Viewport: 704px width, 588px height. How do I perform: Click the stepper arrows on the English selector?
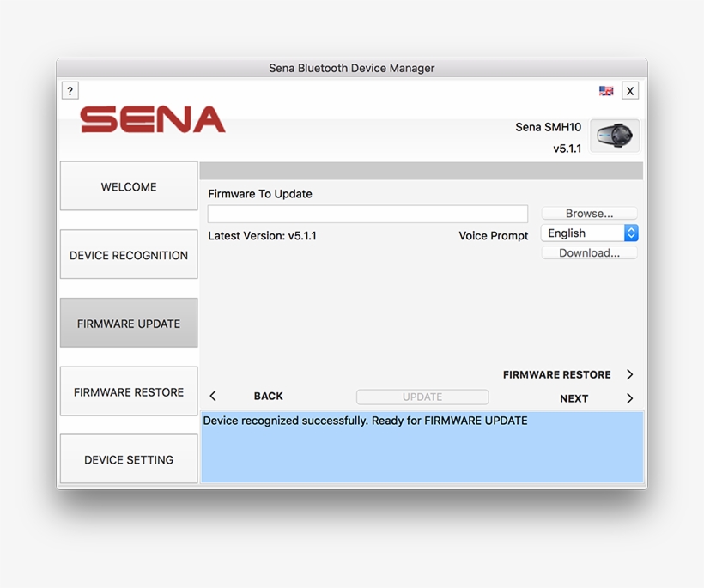631,233
